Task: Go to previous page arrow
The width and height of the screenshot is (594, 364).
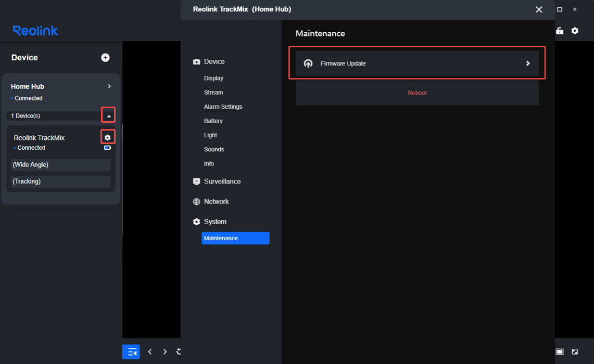Action: pos(150,352)
